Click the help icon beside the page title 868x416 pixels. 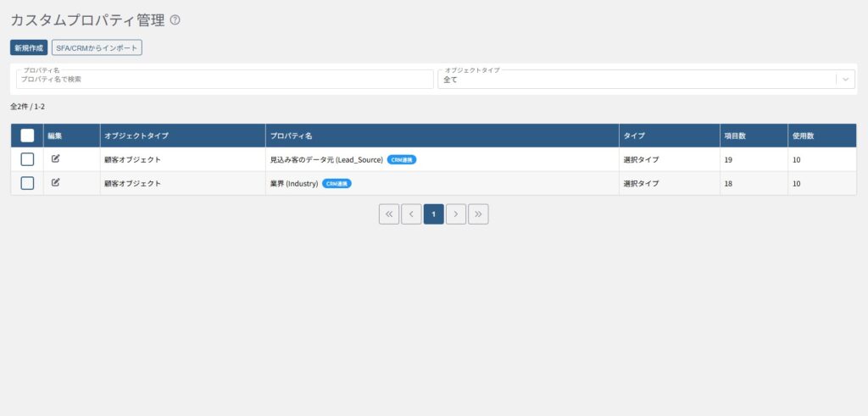click(175, 20)
